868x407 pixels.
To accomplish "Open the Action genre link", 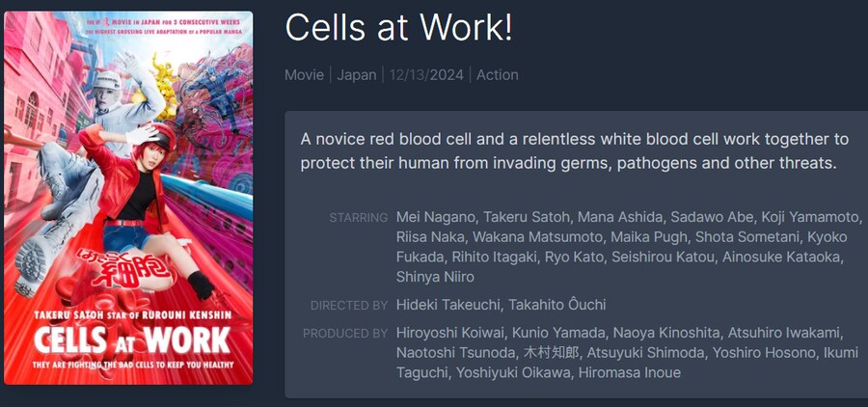I will [497, 75].
